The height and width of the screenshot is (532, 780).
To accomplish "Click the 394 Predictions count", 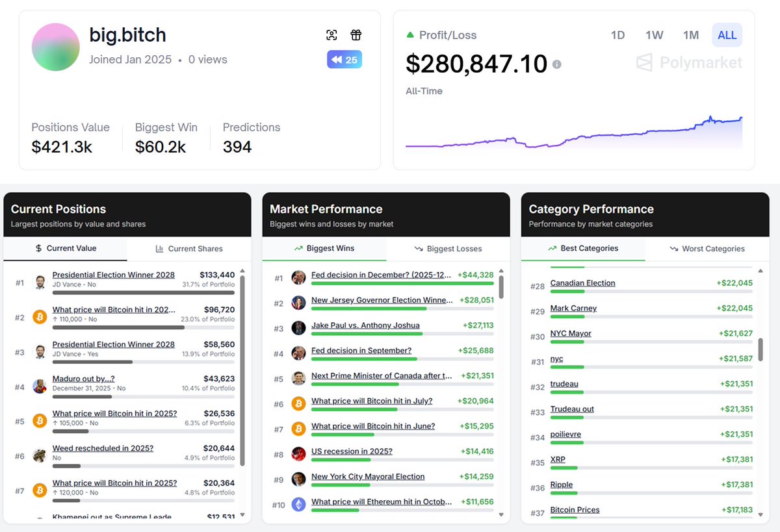I will (237, 147).
